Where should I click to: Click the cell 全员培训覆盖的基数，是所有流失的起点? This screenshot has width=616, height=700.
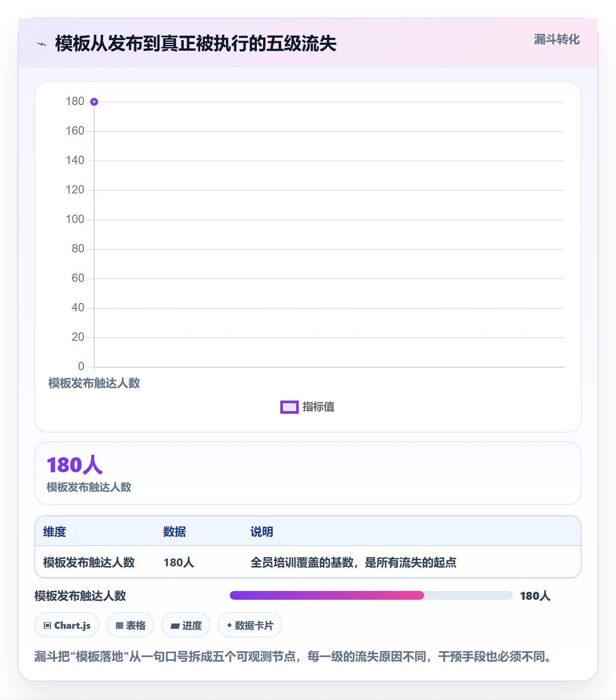pos(353,562)
